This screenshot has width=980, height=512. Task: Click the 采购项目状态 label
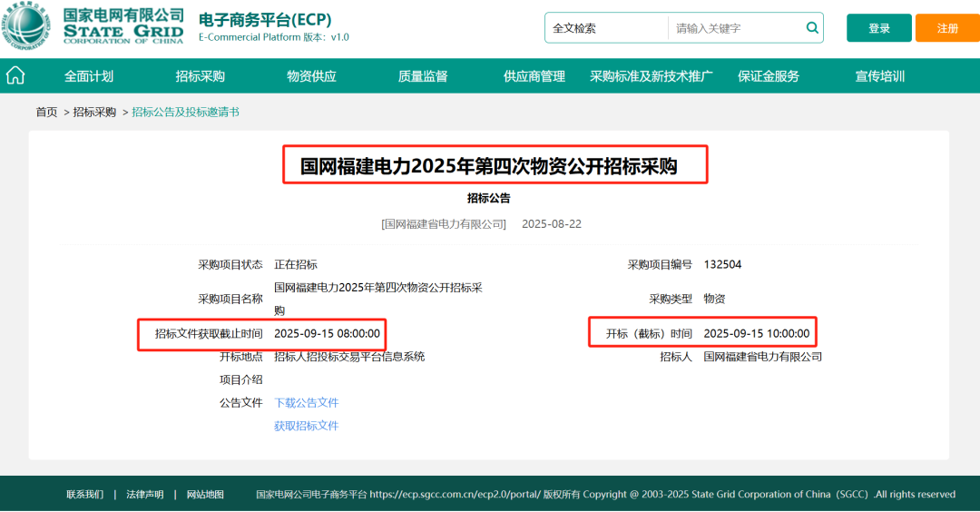pos(230,264)
